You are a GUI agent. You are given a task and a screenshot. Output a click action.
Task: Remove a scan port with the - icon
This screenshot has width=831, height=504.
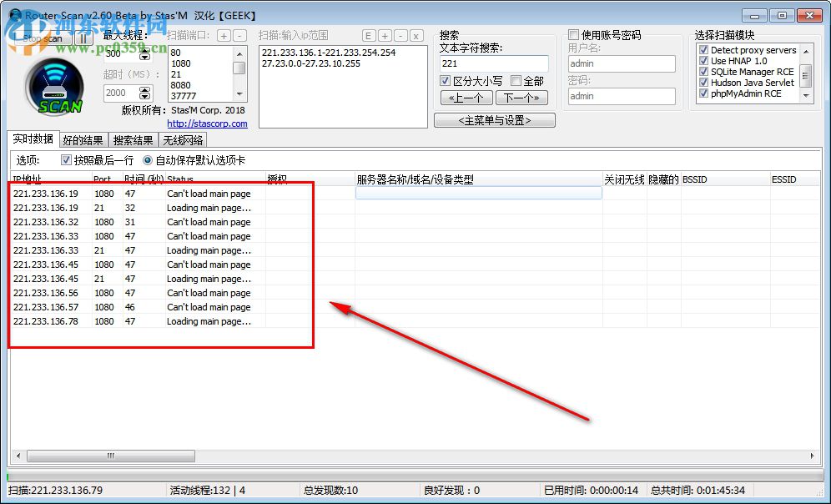pos(239,36)
